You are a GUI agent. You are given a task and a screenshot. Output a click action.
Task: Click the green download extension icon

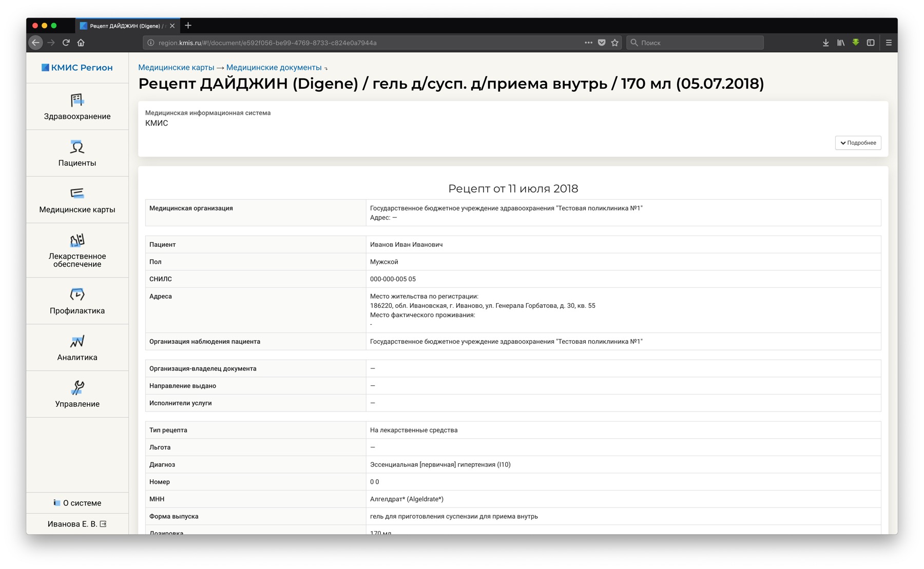[856, 42]
